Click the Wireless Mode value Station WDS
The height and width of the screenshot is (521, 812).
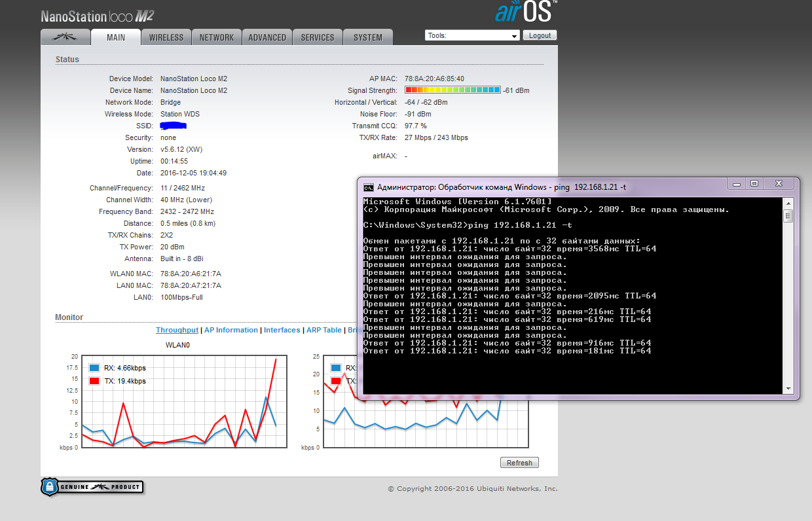tap(180, 114)
